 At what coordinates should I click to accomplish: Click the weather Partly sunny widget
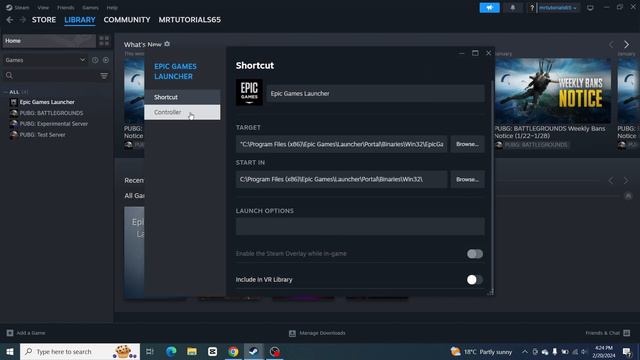pos(482,351)
